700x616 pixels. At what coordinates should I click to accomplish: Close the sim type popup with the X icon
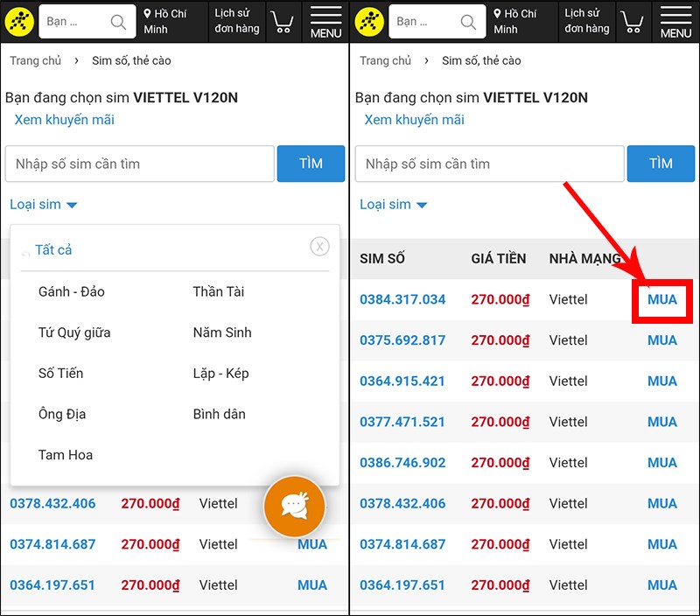pyautogui.click(x=319, y=246)
